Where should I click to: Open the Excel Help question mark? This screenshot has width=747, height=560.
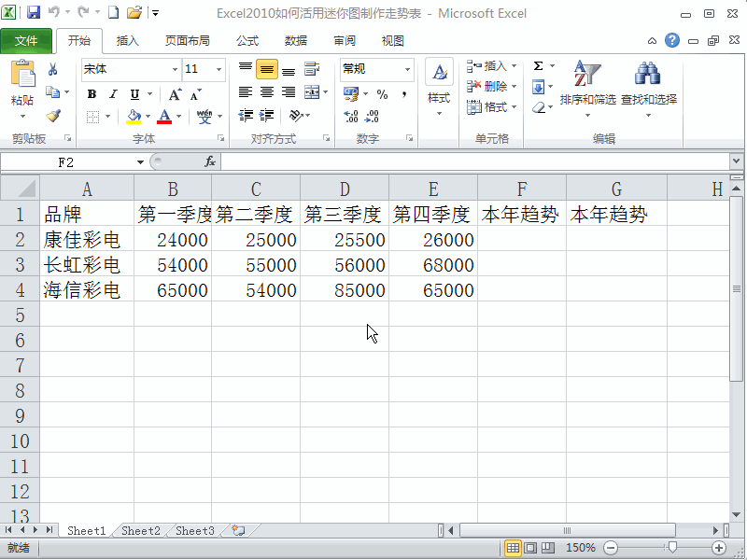(672, 40)
